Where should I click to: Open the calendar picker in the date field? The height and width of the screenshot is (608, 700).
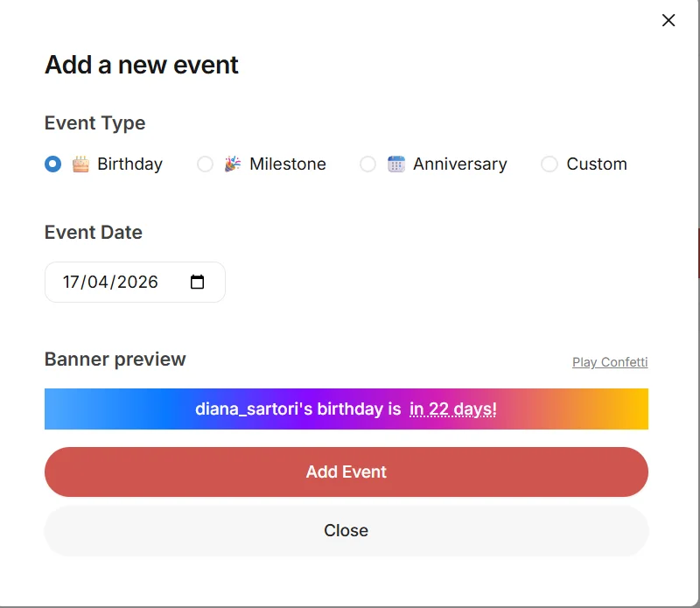198,282
